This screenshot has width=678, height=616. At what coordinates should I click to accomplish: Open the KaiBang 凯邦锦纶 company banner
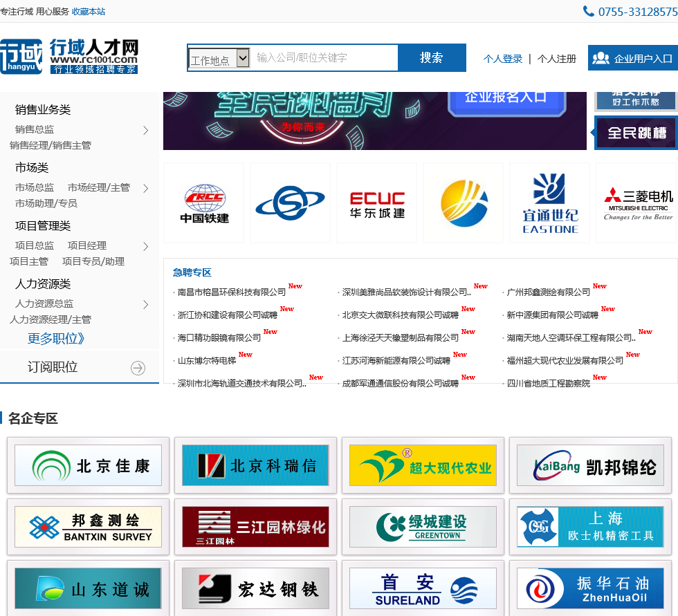590,466
